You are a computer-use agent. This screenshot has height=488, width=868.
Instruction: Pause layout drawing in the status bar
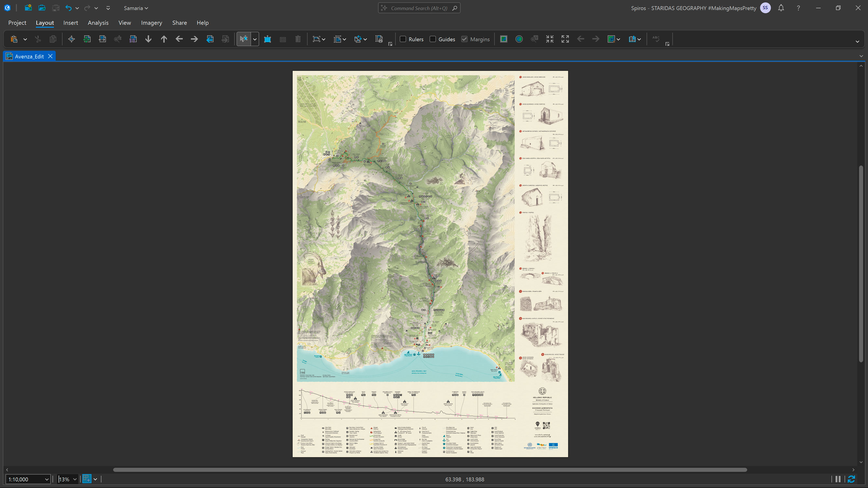(838, 479)
